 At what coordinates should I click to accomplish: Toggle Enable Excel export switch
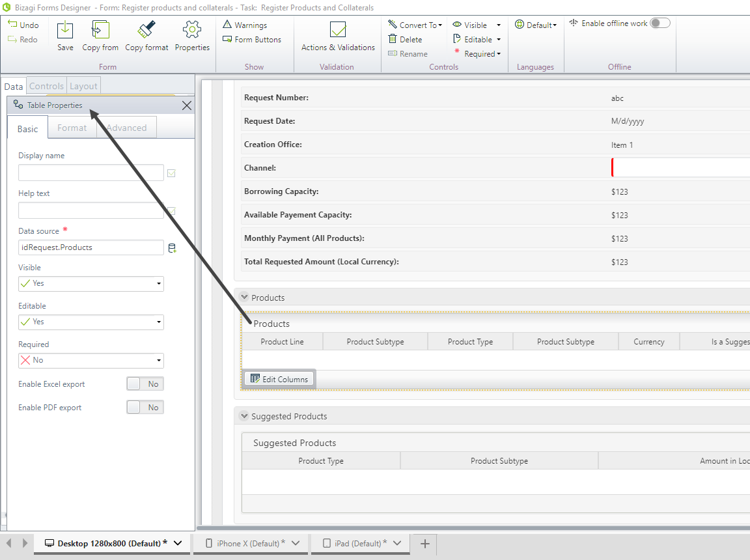click(145, 384)
